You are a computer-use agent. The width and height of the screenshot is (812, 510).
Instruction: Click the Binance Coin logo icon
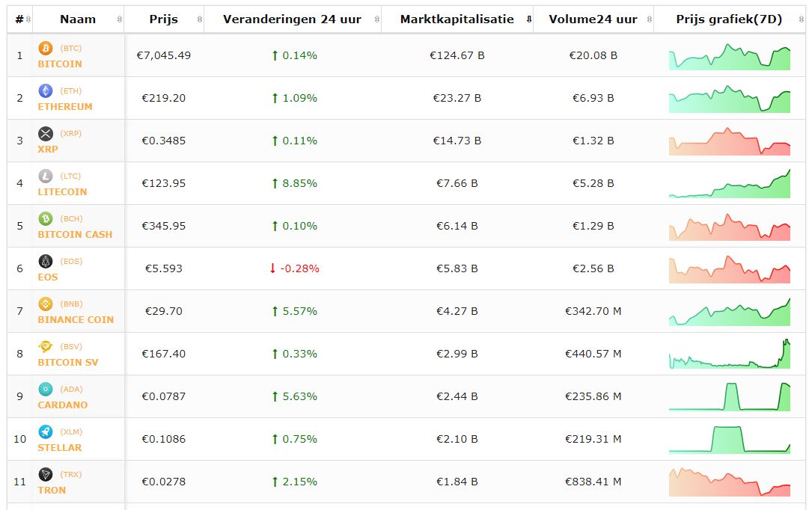pyautogui.click(x=46, y=304)
